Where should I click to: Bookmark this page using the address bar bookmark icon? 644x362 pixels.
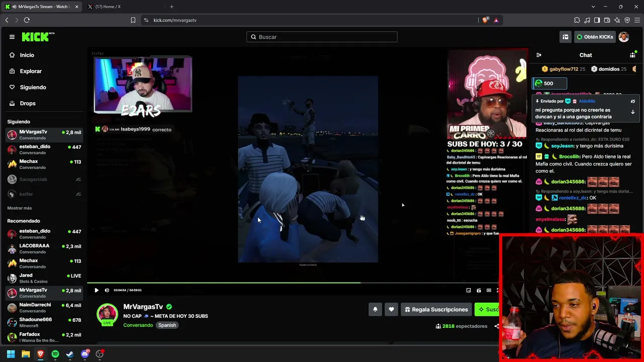click(133, 20)
